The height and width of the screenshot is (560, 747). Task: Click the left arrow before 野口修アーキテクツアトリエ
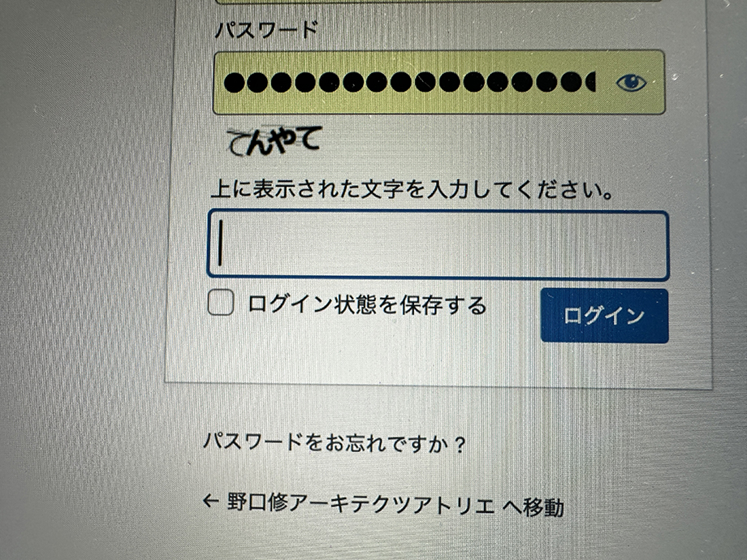[x=210, y=501]
